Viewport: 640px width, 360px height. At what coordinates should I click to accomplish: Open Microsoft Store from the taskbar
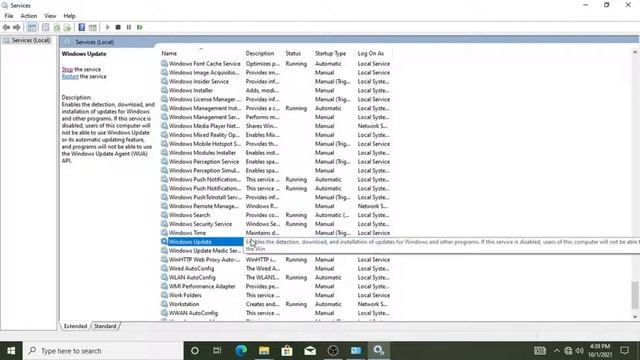pos(287,351)
